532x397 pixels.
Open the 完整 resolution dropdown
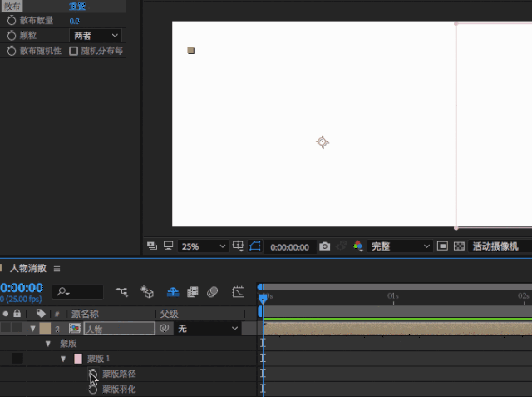[401, 247]
